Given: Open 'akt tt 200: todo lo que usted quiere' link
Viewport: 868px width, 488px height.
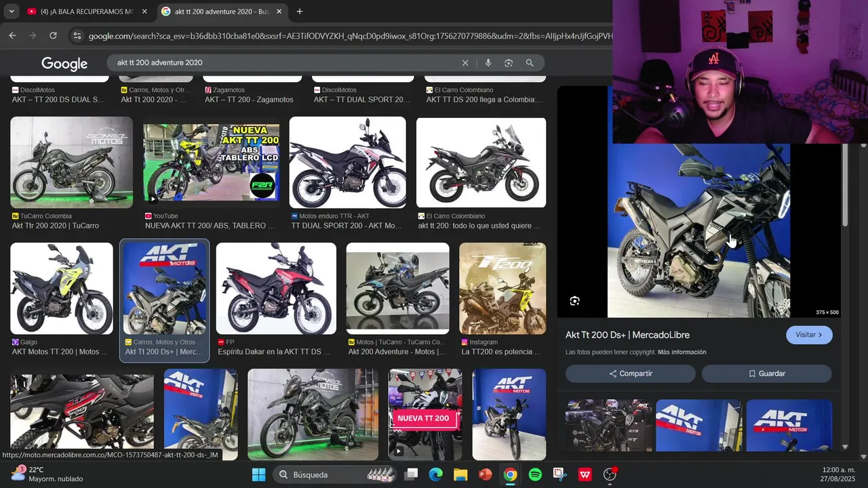Looking at the screenshot, I should tap(479, 226).
